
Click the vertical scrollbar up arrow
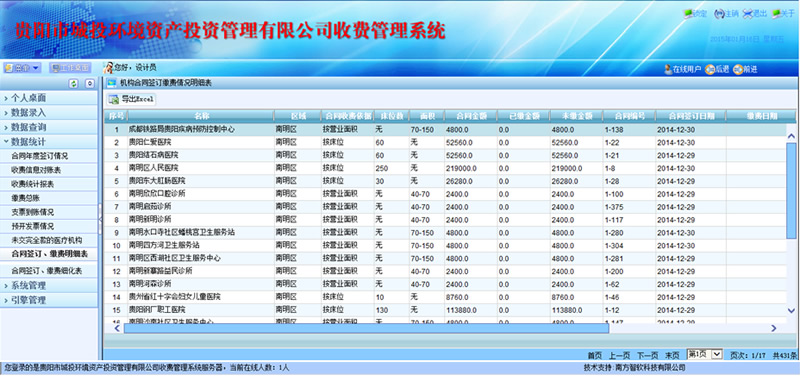pos(791,136)
